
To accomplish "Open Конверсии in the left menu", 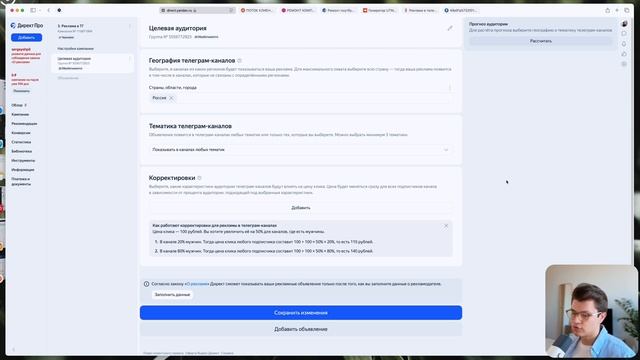I will coord(21,133).
